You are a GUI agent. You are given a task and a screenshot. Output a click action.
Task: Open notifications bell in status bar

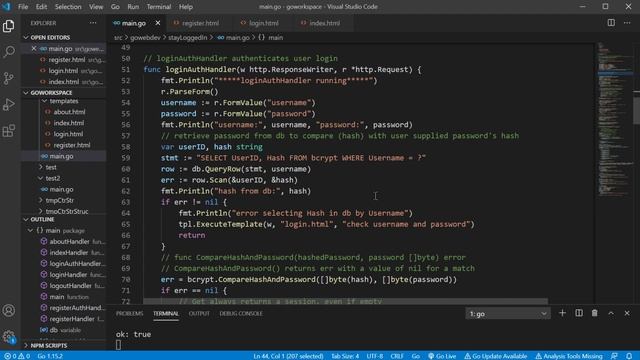click(x=629, y=356)
